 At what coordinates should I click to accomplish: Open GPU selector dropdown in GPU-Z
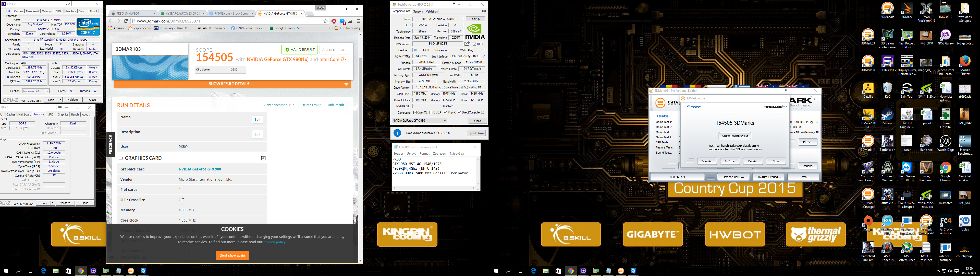point(419,120)
